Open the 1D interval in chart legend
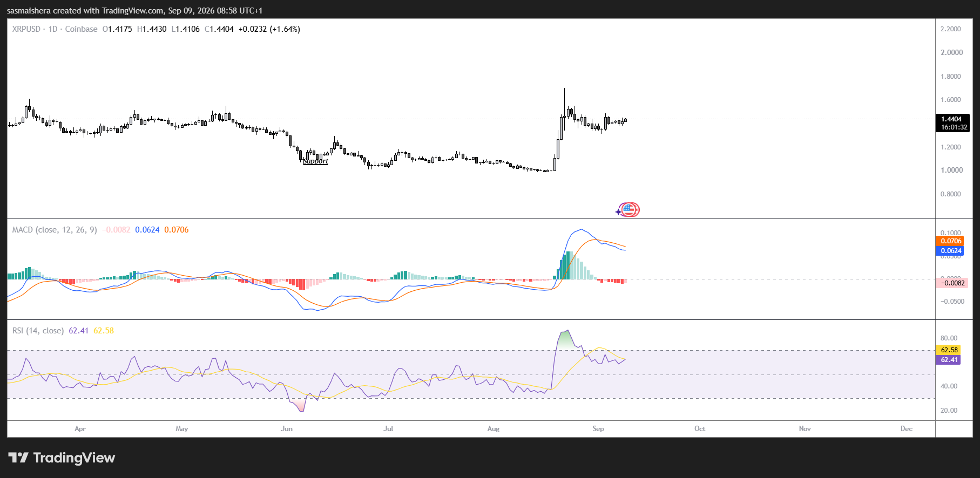The image size is (980, 478). click(53, 29)
